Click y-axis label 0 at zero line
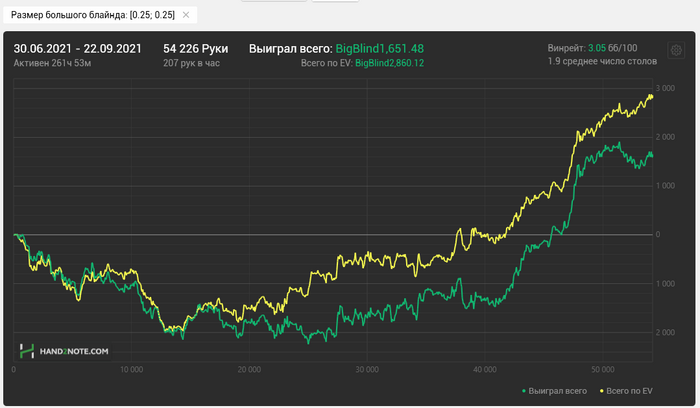 click(658, 234)
